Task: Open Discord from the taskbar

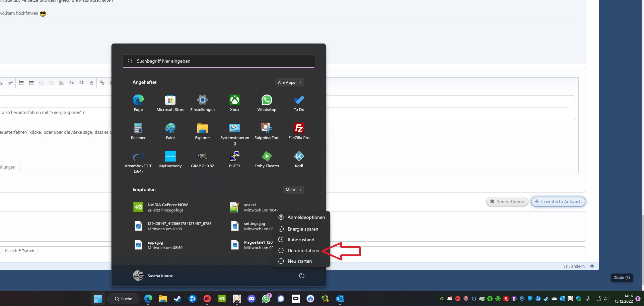Action: coord(251,299)
